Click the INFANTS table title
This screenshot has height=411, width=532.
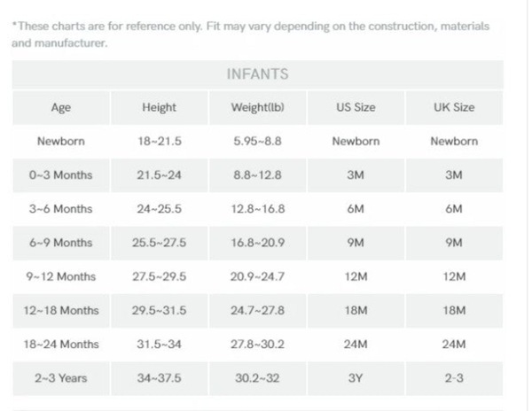[x=257, y=74]
